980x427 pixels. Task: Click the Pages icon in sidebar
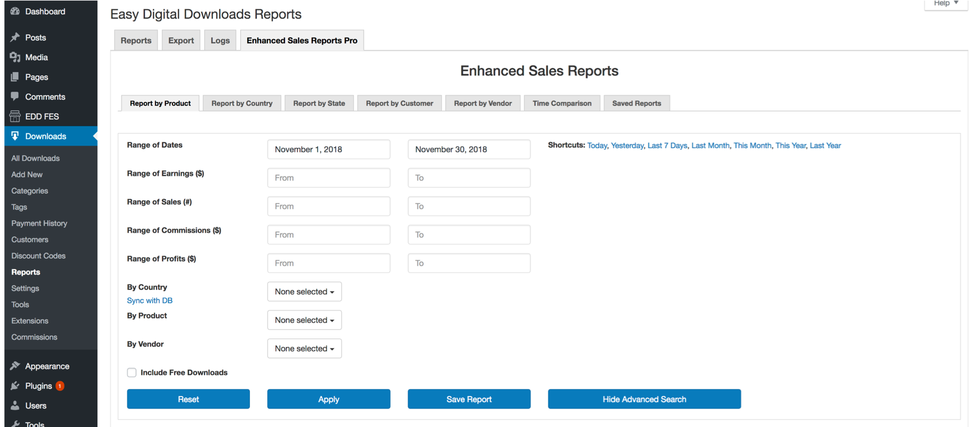[15, 77]
